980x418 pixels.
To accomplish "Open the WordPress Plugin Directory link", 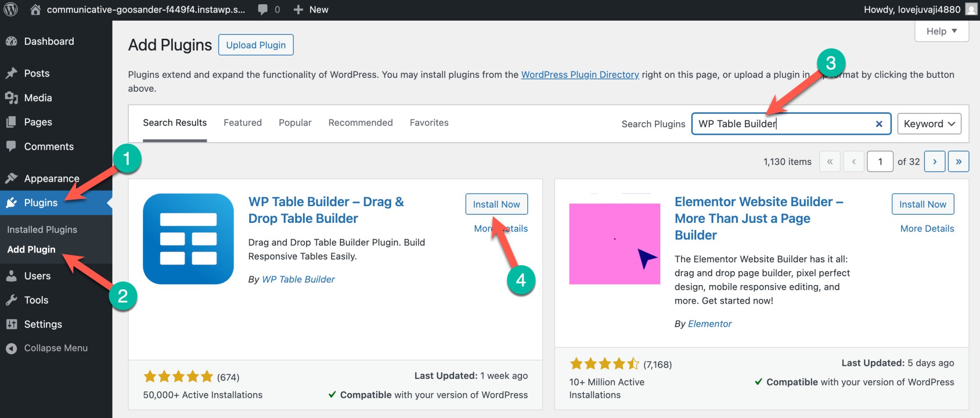I will [579, 75].
